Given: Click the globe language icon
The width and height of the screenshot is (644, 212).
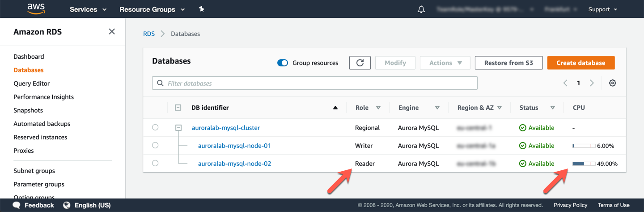Looking at the screenshot, I should pos(67,205).
